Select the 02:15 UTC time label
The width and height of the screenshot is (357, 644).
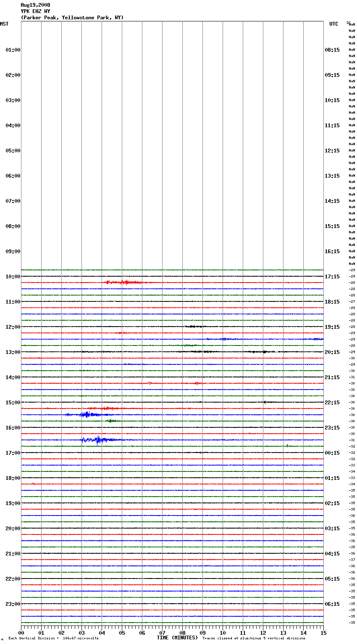(332, 503)
